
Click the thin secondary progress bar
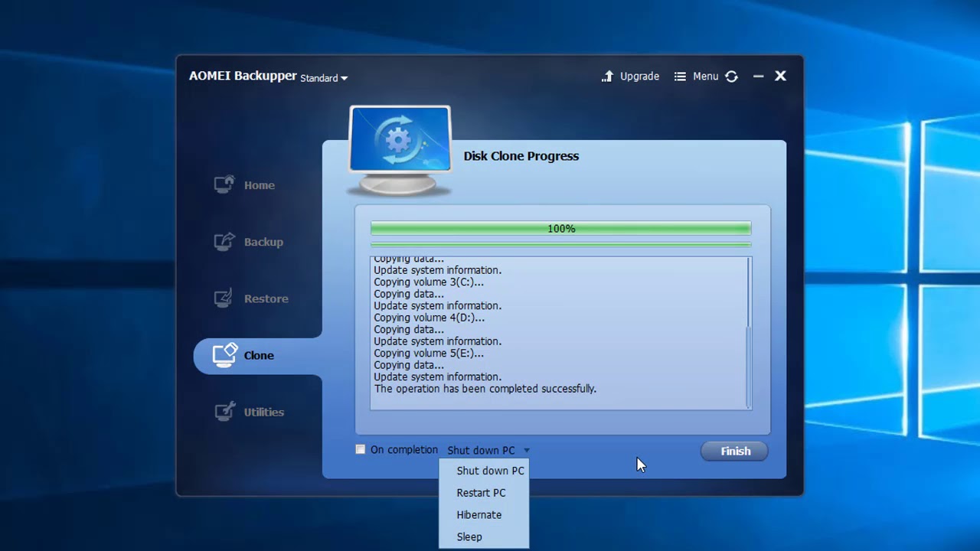pos(560,245)
